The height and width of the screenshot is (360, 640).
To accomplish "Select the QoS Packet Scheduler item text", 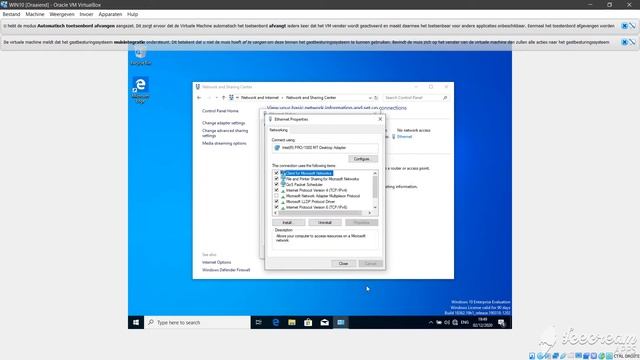I will point(304,184).
